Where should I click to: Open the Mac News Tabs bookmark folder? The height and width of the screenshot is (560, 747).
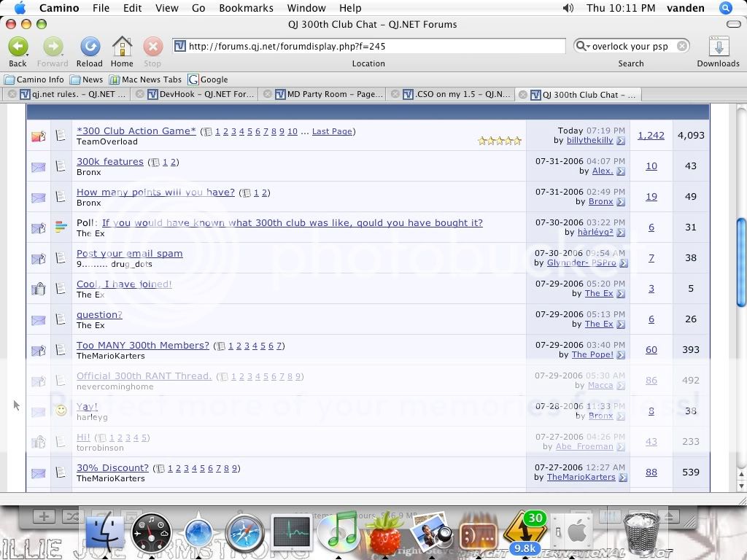(x=146, y=79)
